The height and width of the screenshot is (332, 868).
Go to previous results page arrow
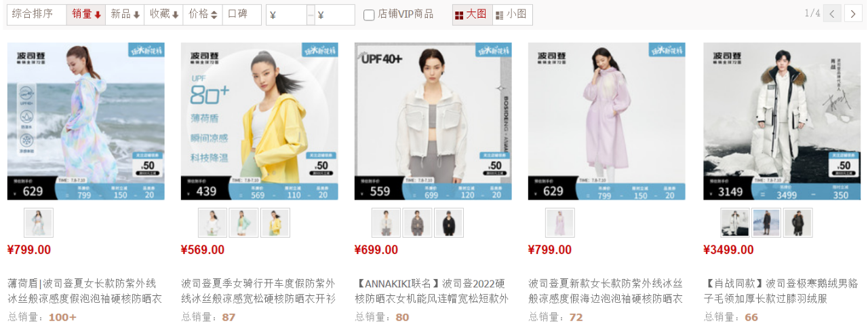click(833, 13)
